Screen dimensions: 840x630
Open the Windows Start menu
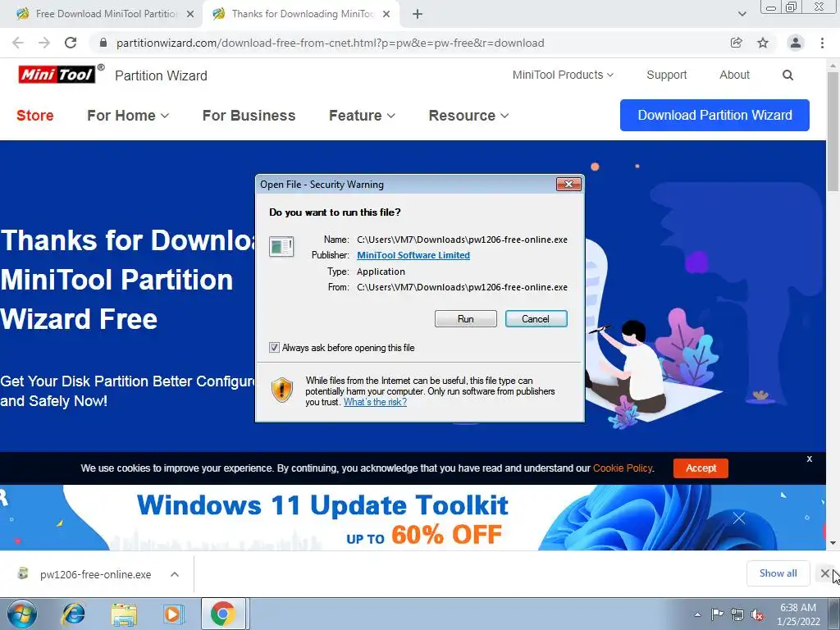pos(22,614)
